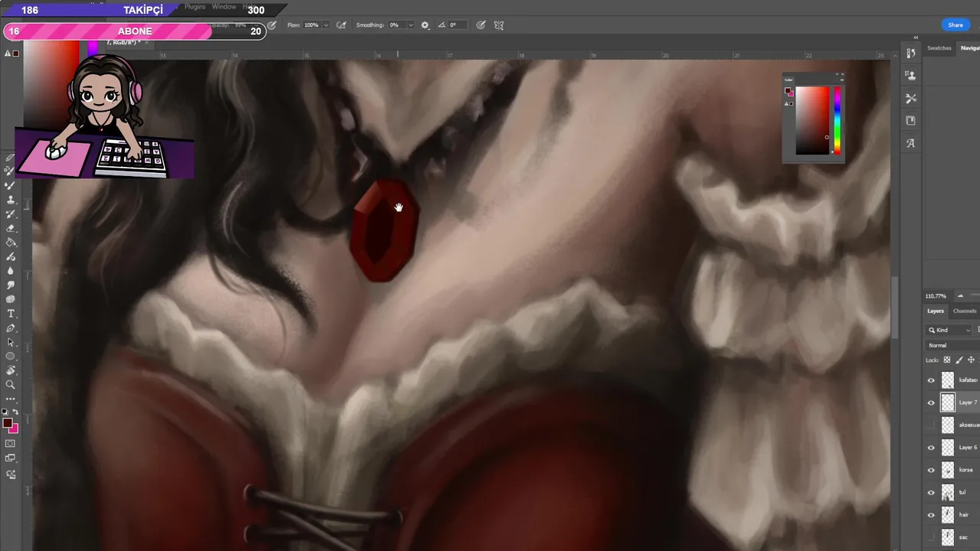Open the Flow percentage dropdown

point(326,25)
